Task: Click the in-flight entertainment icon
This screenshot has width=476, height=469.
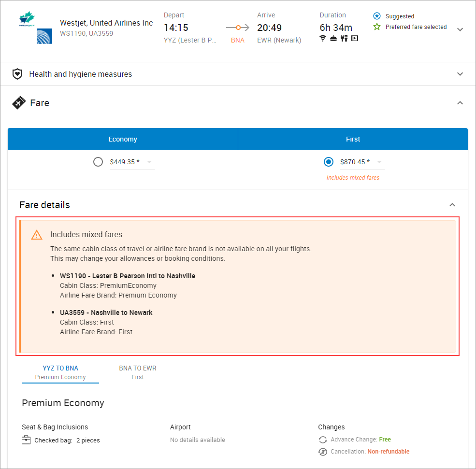Action: pos(355,38)
